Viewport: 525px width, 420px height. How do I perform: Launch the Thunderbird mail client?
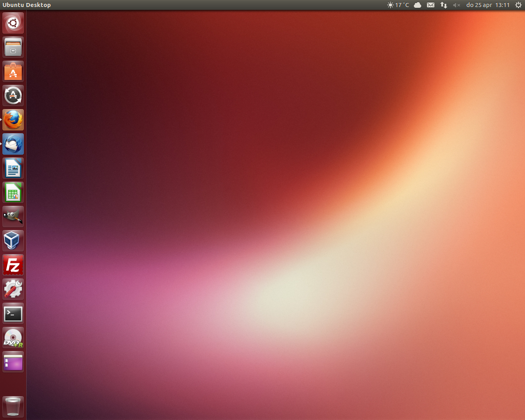point(13,144)
